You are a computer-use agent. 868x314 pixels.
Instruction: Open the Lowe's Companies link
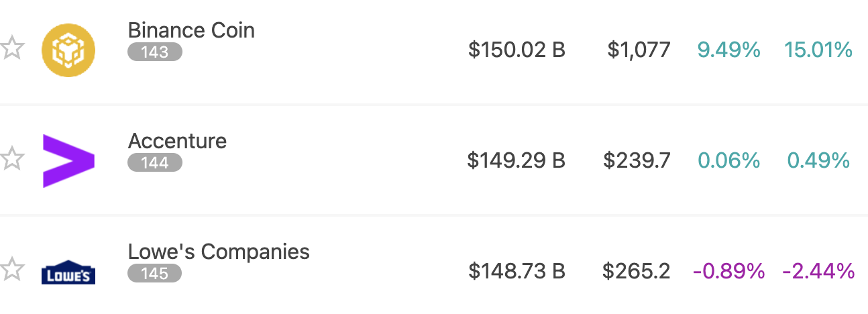tap(219, 252)
